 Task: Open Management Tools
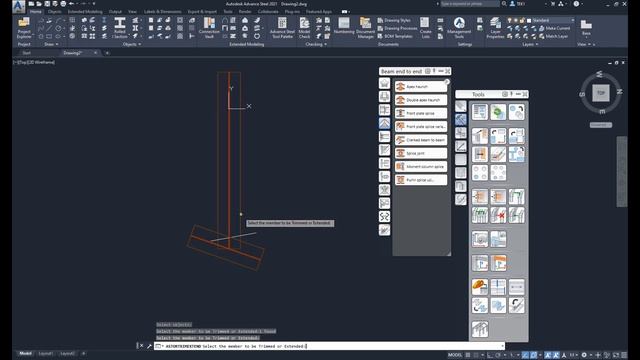pos(459,27)
